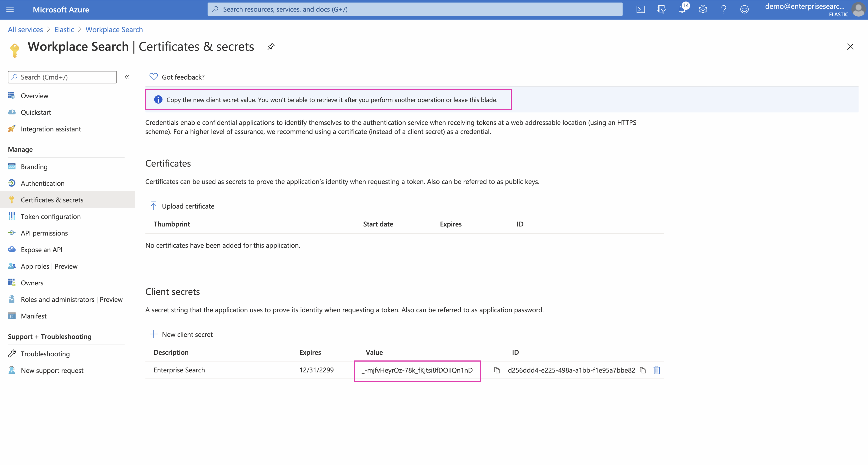Open the portal hamburger menu

[x=10, y=9]
